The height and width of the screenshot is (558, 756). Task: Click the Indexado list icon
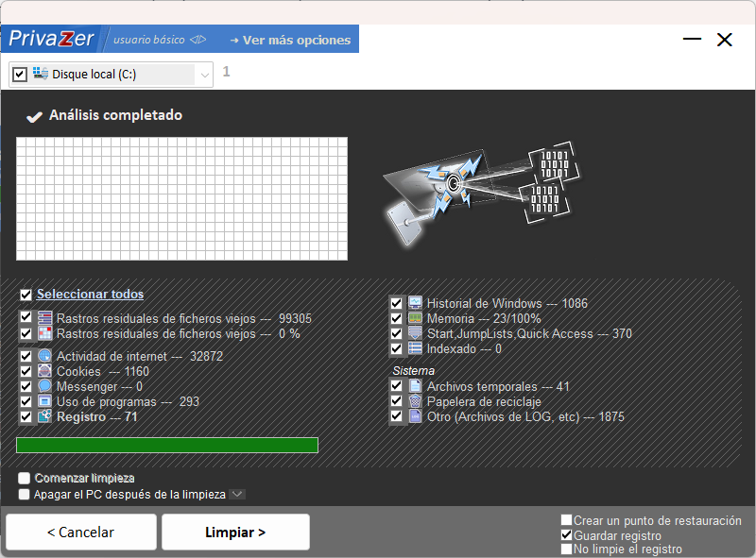415,348
